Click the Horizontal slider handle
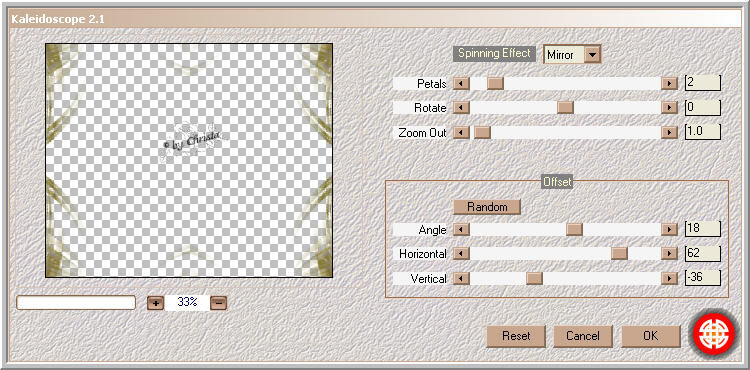 point(619,253)
